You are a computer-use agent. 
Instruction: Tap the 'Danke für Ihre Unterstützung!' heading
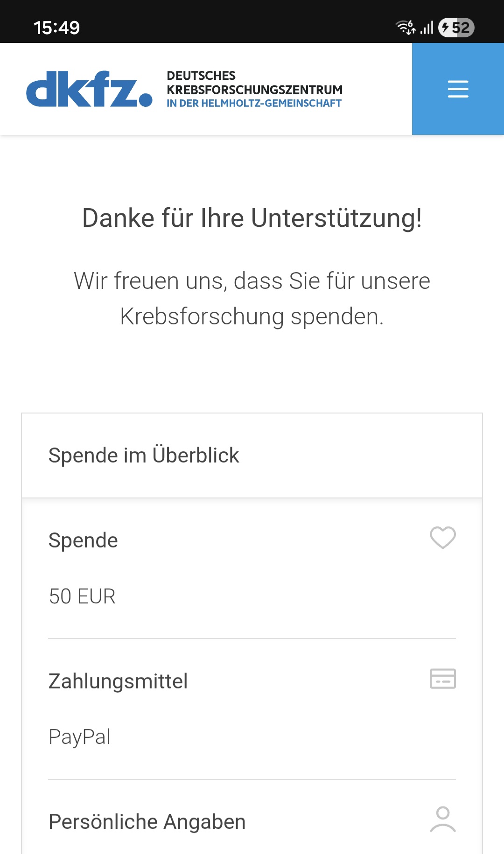pyautogui.click(x=252, y=218)
